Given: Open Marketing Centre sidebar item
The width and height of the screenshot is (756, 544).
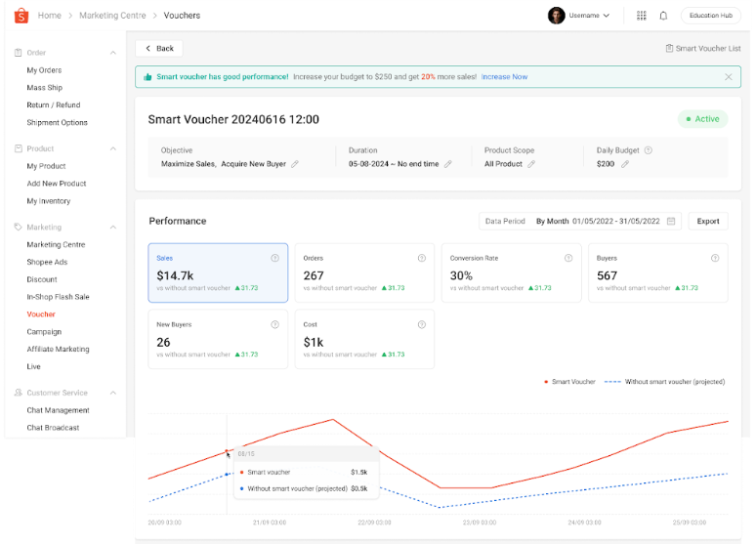Looking at the screenshot, I should (x=56, y=244).
